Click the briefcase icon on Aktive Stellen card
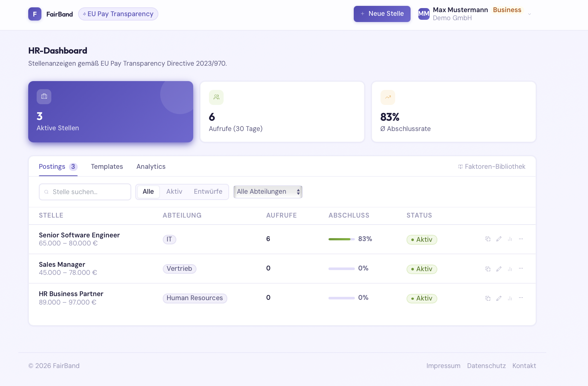 (44, 96)
